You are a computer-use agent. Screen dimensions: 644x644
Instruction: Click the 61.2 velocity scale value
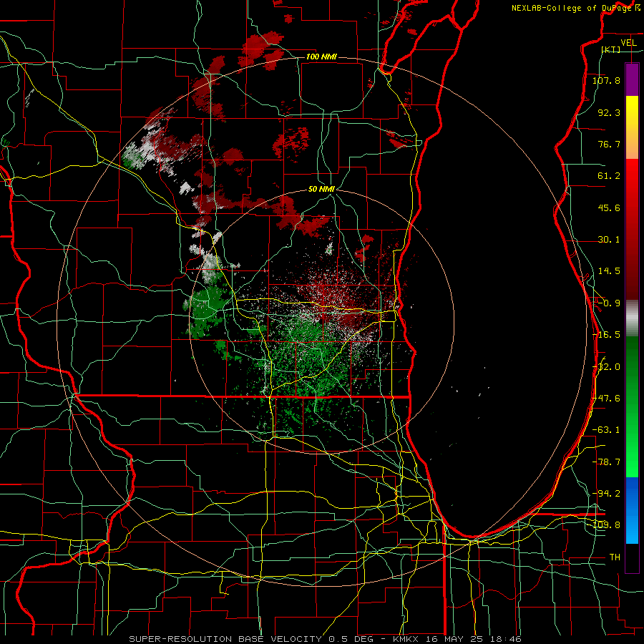coord(609,176)
